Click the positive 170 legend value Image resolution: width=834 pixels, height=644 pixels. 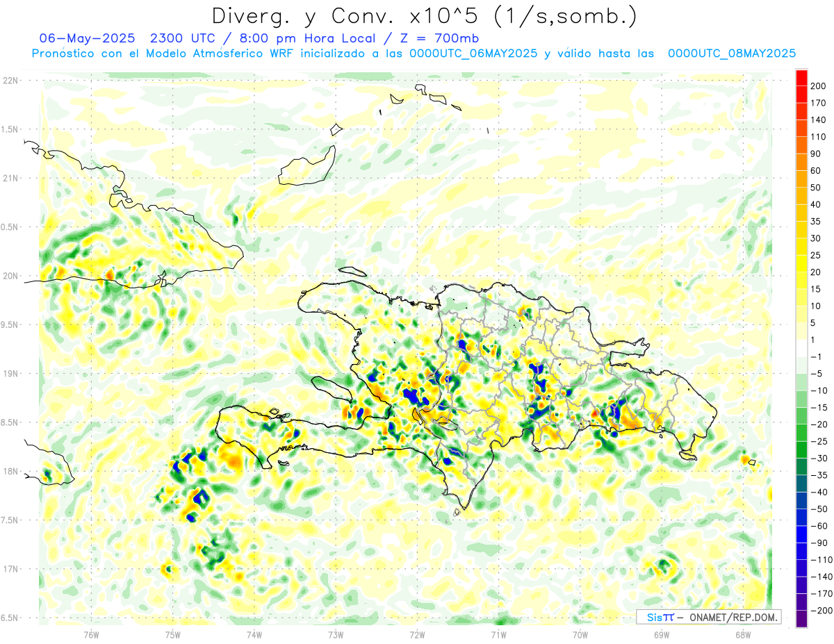click(x=818, y=103)
